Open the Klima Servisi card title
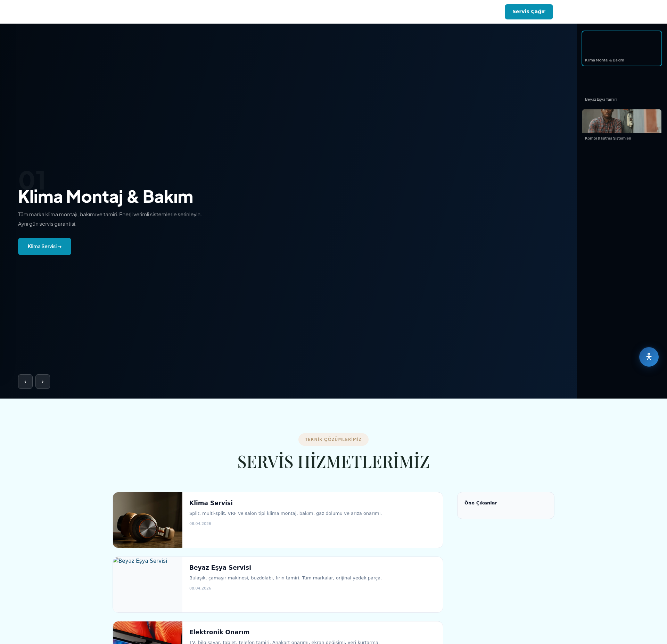The image size is (667, 644). (211, 503)
